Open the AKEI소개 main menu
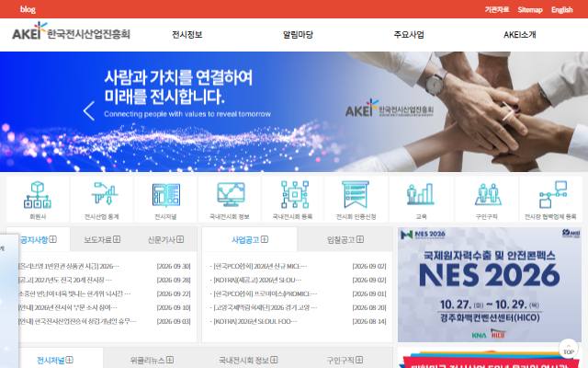 pos(520,35)
